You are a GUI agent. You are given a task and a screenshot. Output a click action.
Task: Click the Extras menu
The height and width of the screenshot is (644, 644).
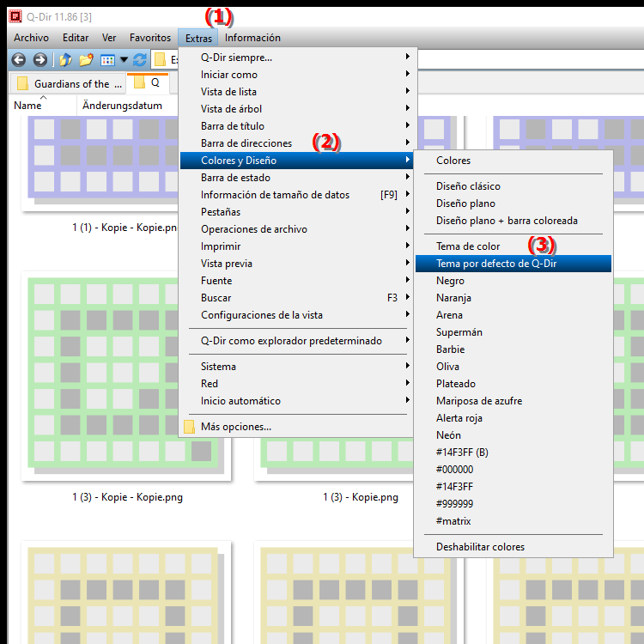pyautogui.click(x=198, y=38)
